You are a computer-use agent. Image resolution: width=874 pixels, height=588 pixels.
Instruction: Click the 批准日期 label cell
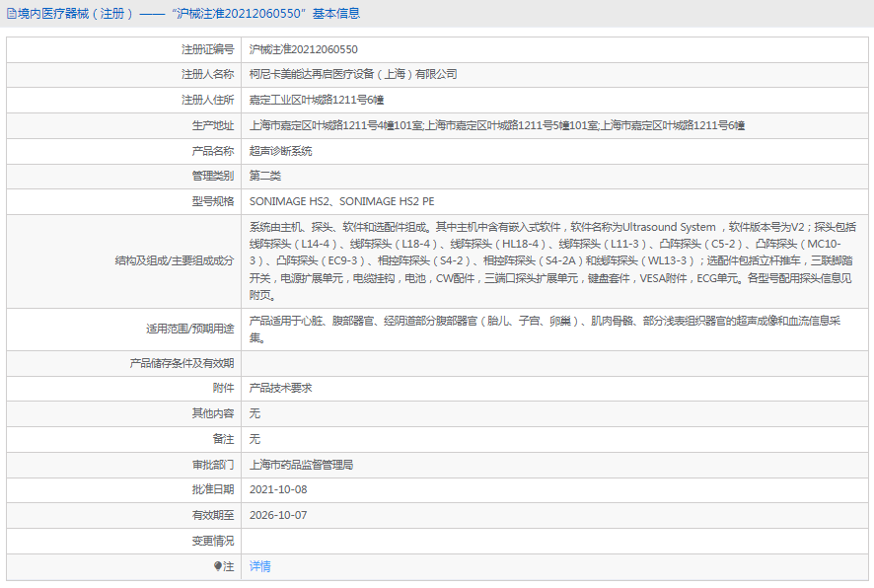pyautogui.click(x=123, y=490)
